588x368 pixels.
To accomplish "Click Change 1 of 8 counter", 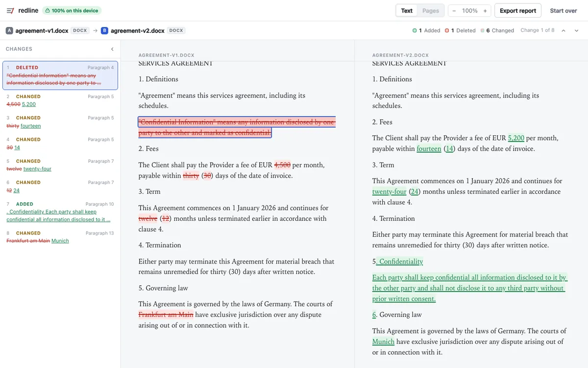I will click(x=537, y=30).
